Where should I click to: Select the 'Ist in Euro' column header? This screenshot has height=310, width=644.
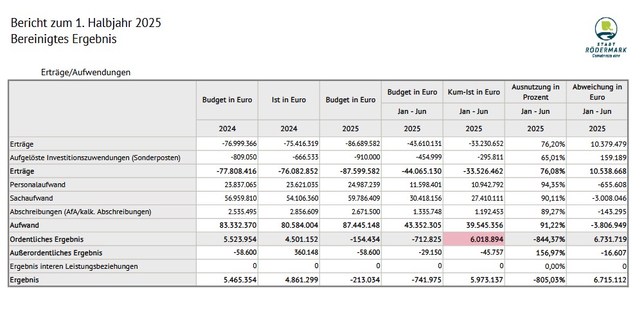point(289,100)
